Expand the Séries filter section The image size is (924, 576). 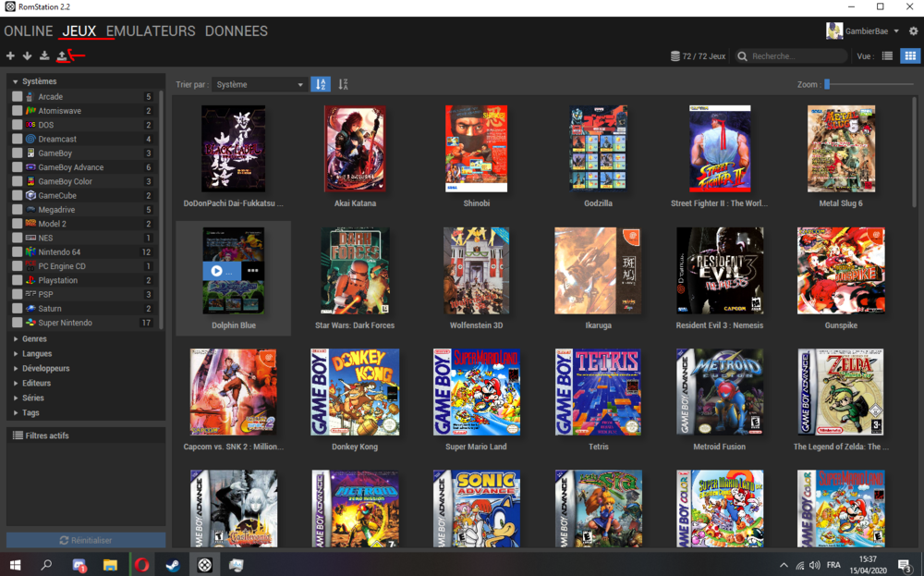[16, 398]
